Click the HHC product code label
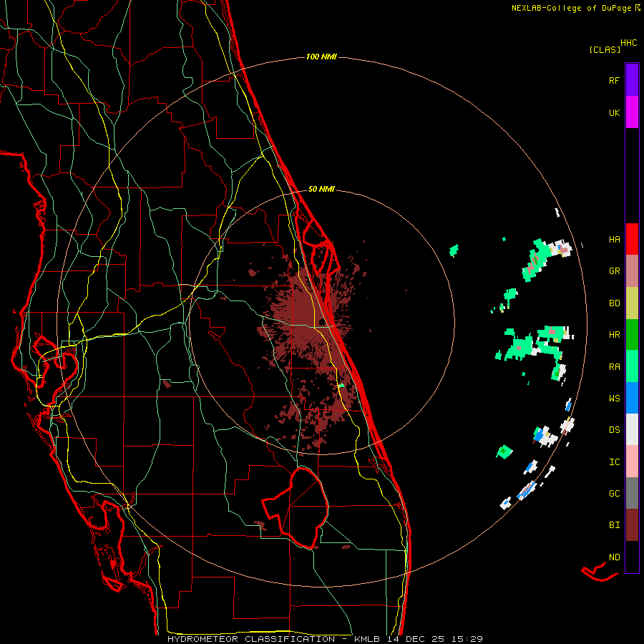Image resolution: width=644 pixels, height=644 pixels. (628, 43)
